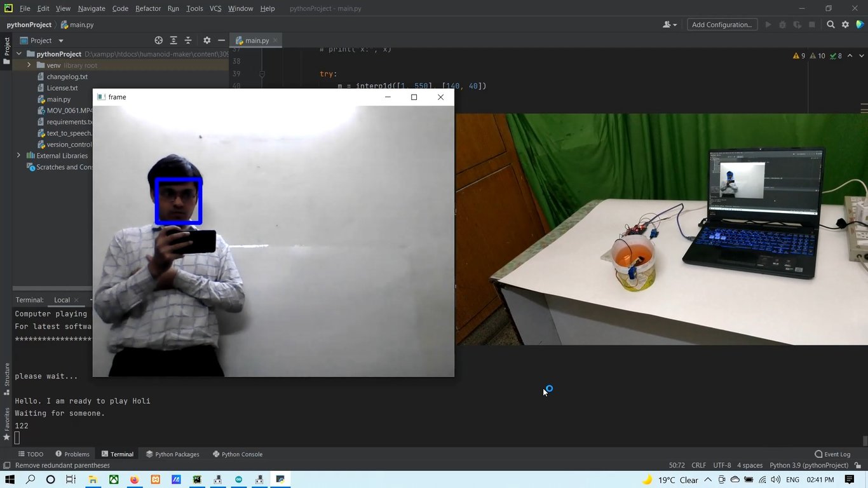Select the Local terminal tab

62,300
